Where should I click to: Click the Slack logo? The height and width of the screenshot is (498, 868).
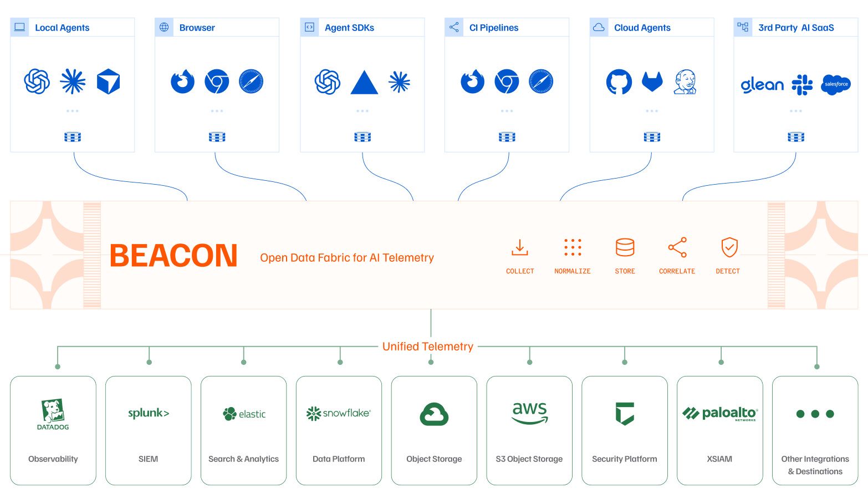[x=802, y=85]
